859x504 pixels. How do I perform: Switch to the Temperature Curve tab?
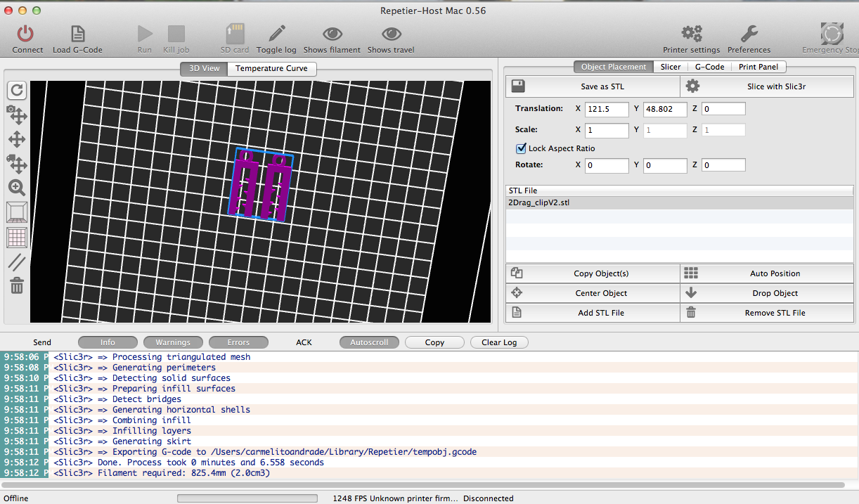click(271, 68)
